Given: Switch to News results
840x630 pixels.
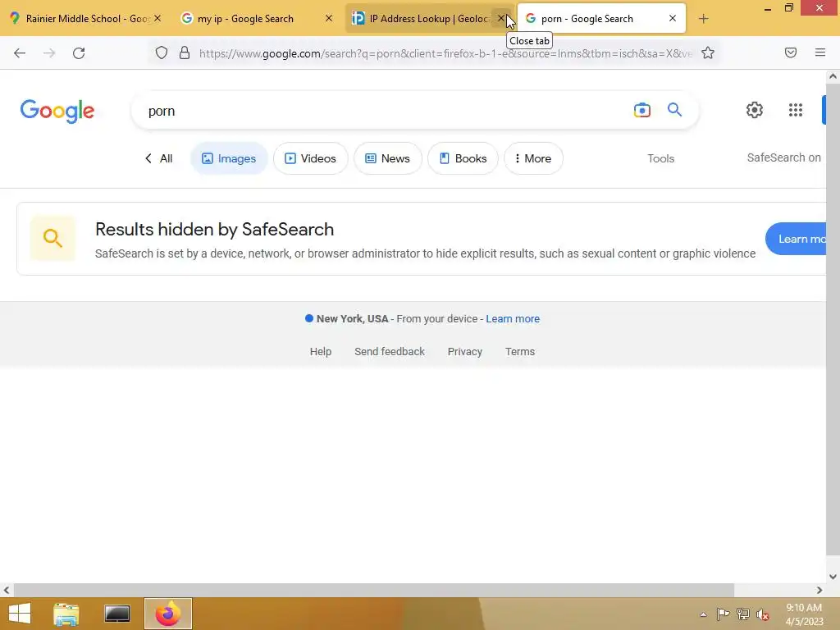Looking at the screenshot, I should click(x=388, y=158).
